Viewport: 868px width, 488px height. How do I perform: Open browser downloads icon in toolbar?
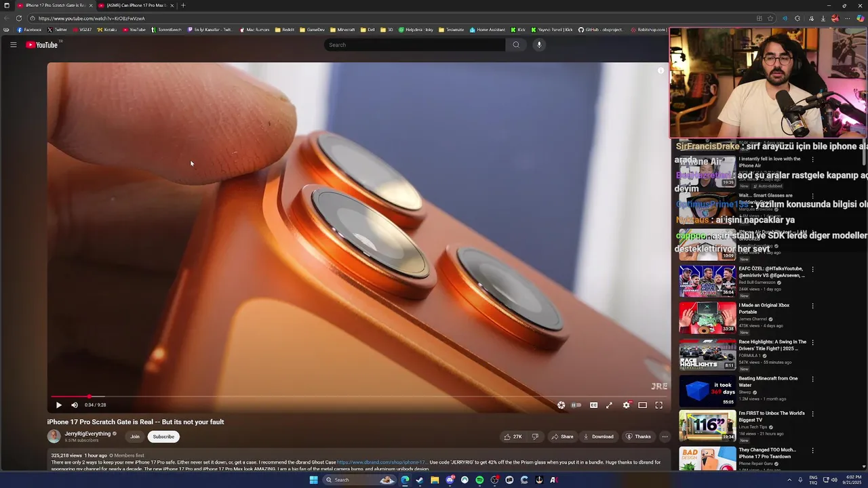click(823, 18)
